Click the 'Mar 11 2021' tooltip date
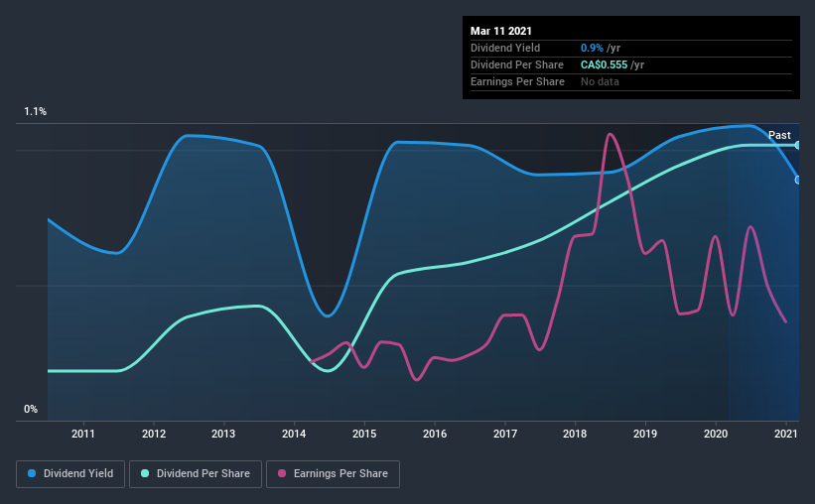Viewport: 815px width, 504px height. [501, 31]
